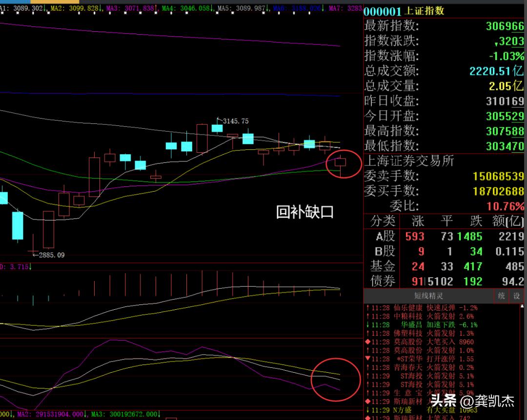The width and height of the screenshot is (527, 420).
Task: Click the 短线精灵 panel header
Action: [x=428, y=296]
